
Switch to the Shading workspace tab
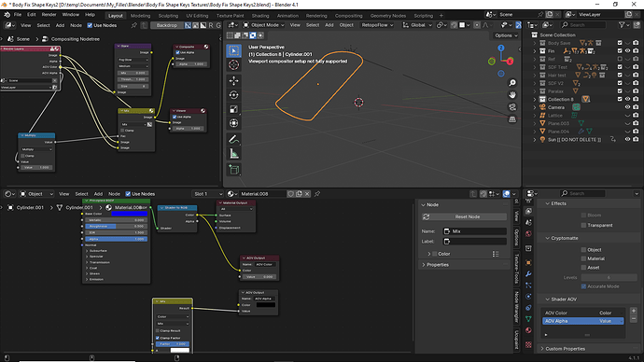coord(260,16)
